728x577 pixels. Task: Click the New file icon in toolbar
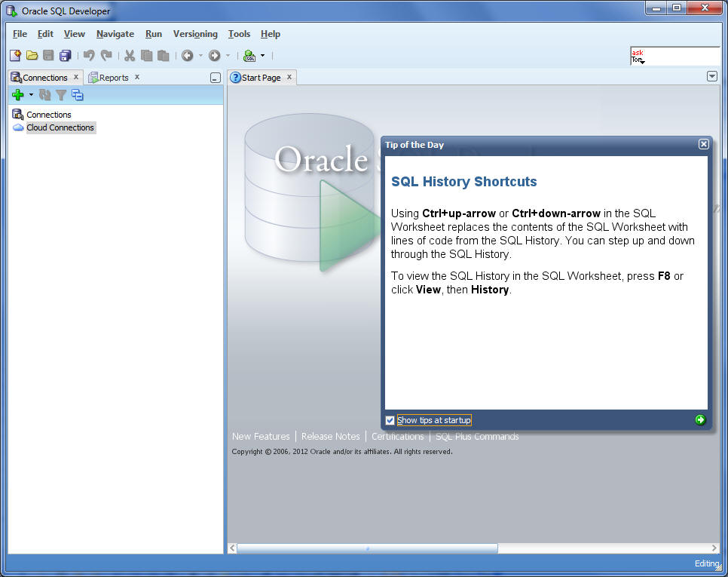(15, 55)
